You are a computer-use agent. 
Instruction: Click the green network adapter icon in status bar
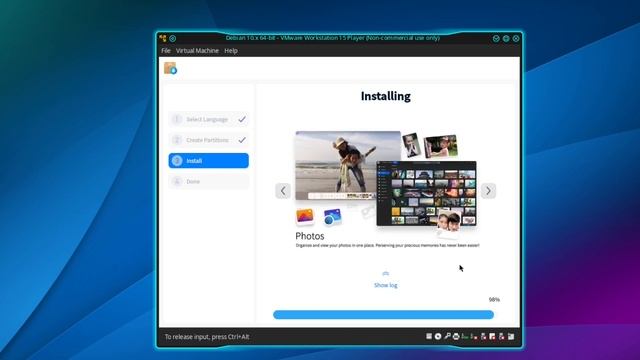tap(465, 336)
